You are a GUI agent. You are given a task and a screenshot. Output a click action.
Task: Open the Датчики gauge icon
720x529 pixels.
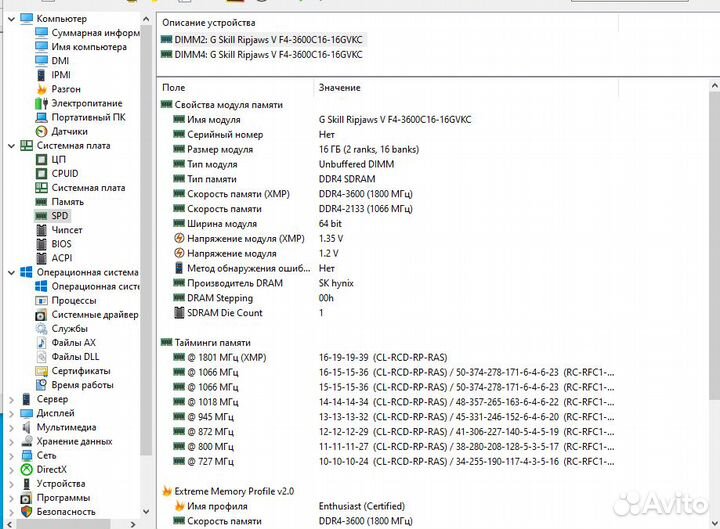(x=41, y=131)
